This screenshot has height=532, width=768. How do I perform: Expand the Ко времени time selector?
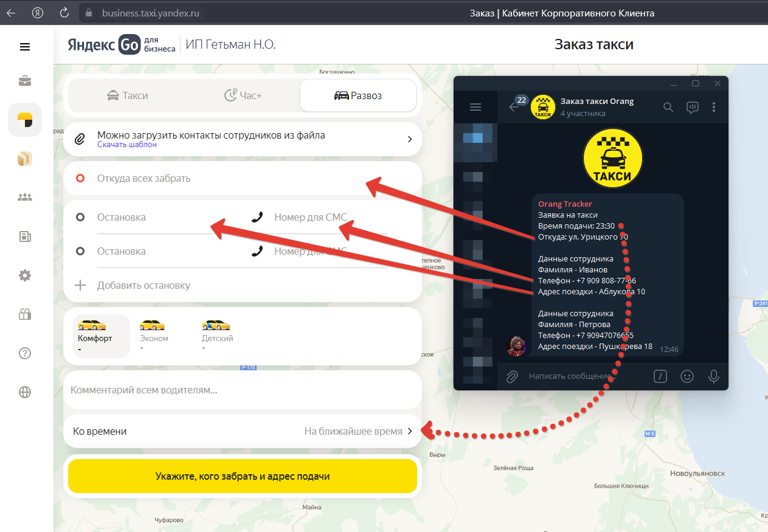pyautogui.click(x=243, y=431)
